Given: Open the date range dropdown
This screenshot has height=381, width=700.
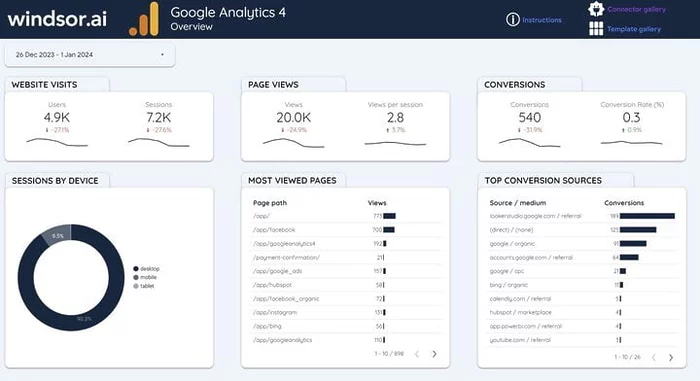Looking at the screenshot, I should point(90,54).
